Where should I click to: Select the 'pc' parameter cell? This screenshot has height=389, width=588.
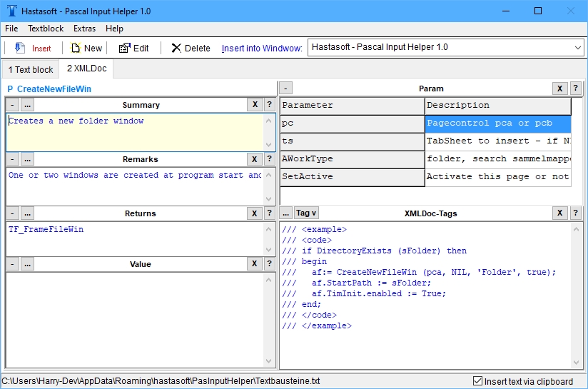coord(352,123)
